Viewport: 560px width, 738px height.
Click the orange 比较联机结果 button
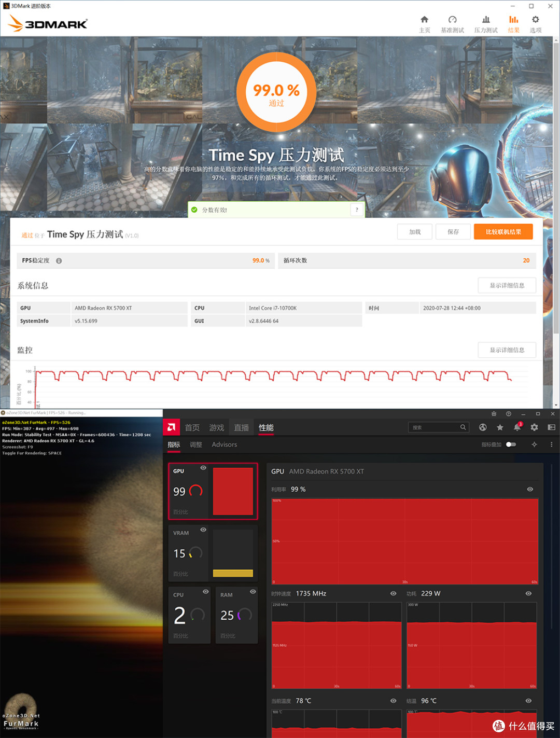pos(503,232)
